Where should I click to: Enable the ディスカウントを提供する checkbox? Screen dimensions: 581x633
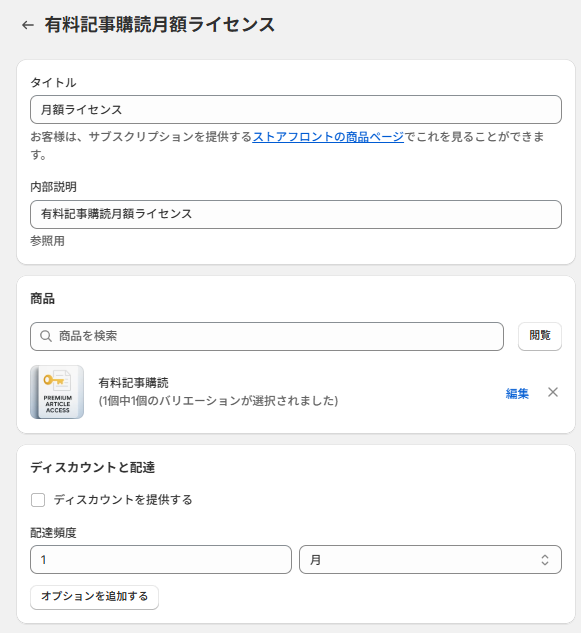pos(38,500)
